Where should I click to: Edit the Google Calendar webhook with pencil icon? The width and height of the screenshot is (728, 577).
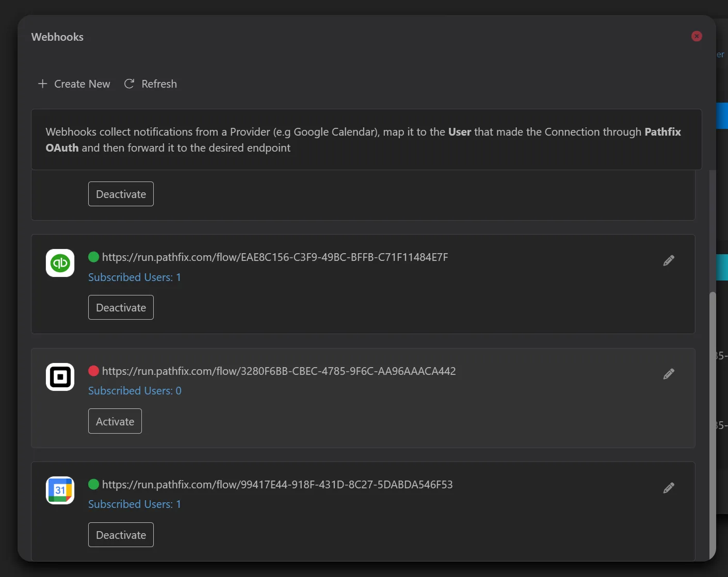669,488
